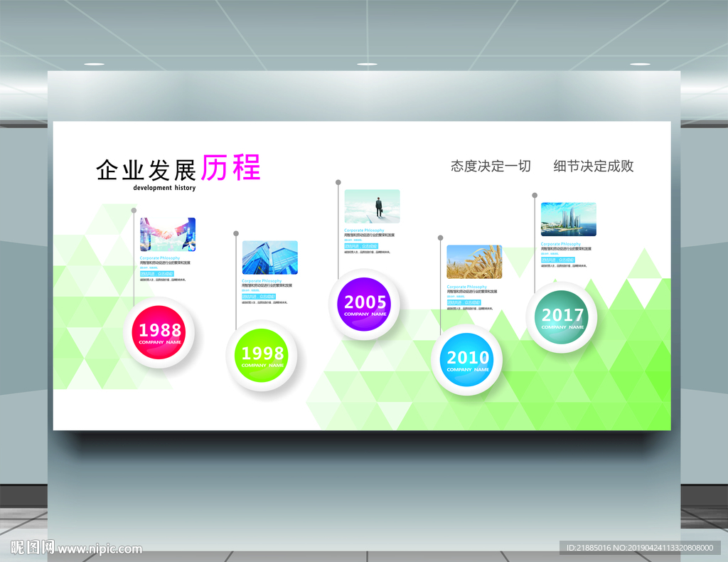
Task: Click 'Corporate Philosophy' under businessman photo
Action: pyautogui.click(x=365, y=230)
